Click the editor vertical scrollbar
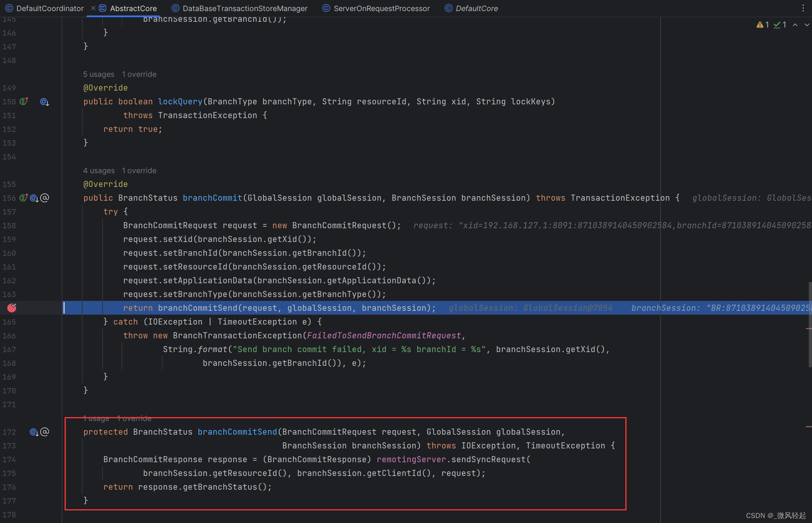The width and height of the screenshot is (812, 523). tap(810, 325)
